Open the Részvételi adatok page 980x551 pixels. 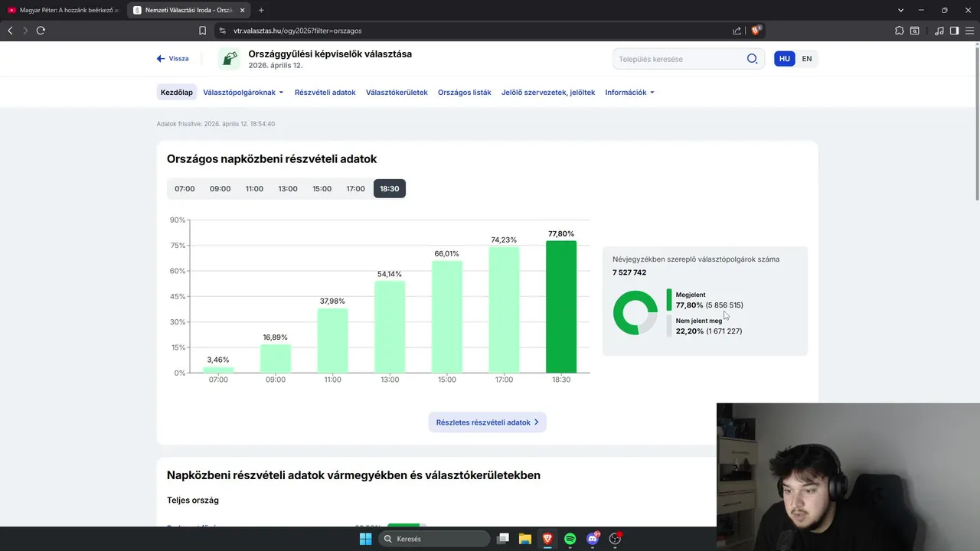(325, 93)
